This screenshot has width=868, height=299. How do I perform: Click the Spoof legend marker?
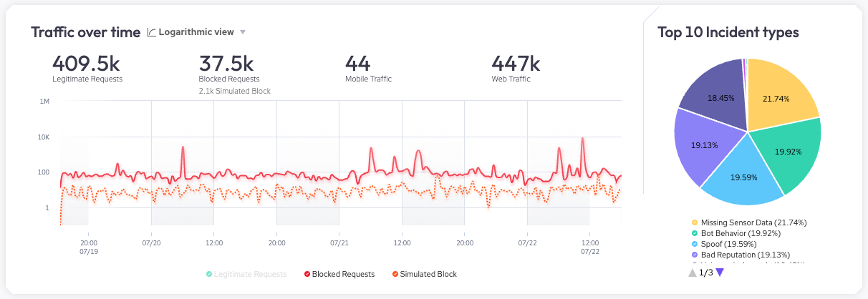pyautogui.click(x=694, y=243)
